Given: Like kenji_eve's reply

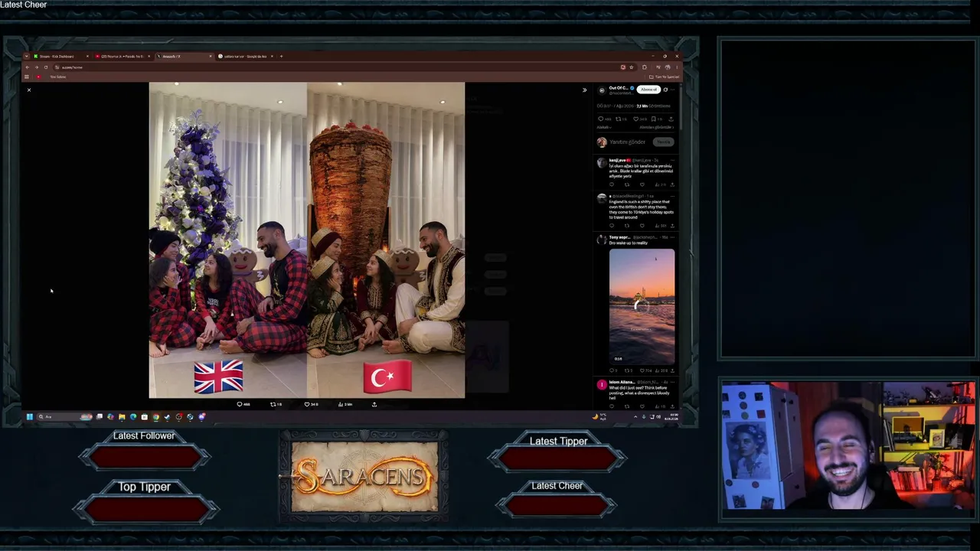Looking at the screenshot, I should point(642,184).
